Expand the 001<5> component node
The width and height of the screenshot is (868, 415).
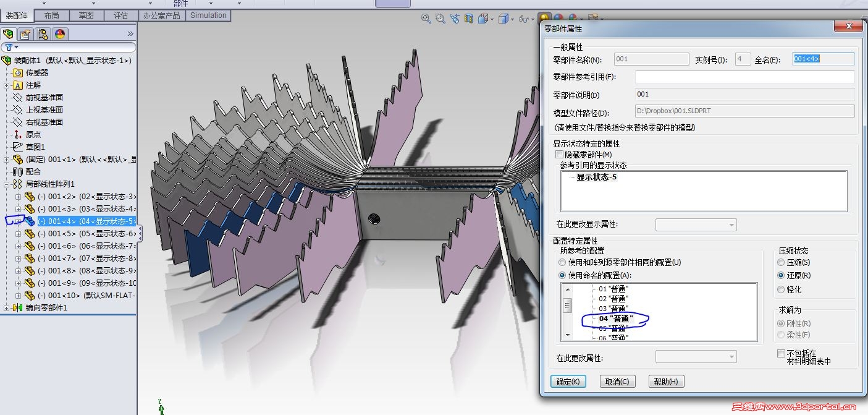pyautogui.click(x=19, y=234)
